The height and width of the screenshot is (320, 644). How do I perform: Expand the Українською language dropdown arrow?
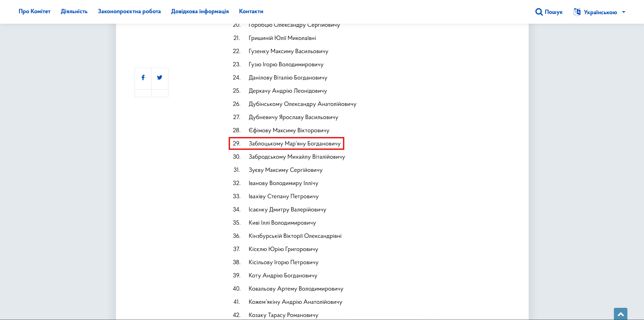[624, 12]
